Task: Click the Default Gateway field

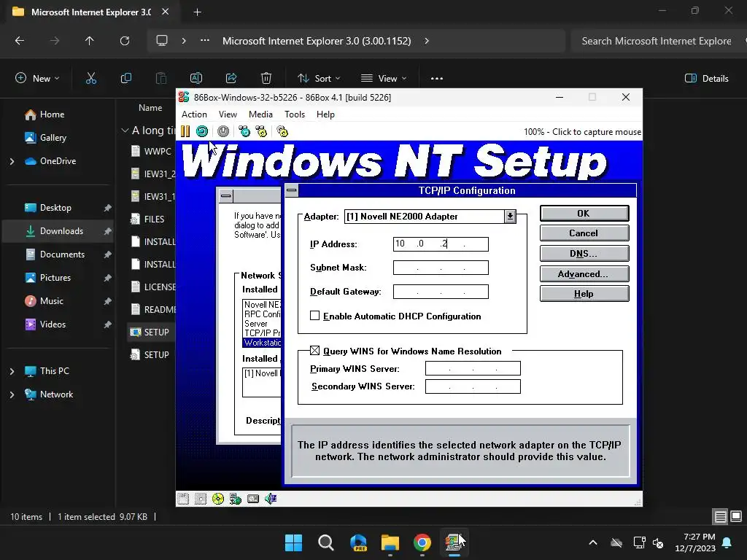Action: [x=441, y=292]
